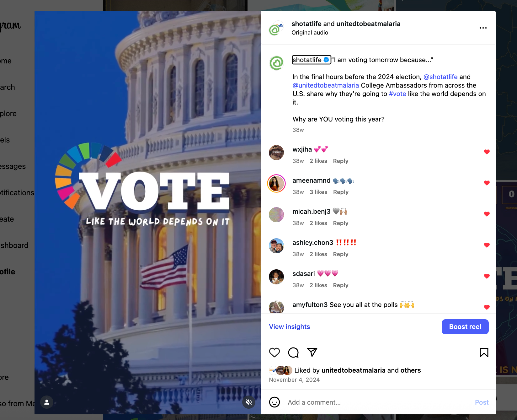Visit @unitedtobeatmalaria mention in caption
The height and width of the screenshot is (420, 517).
pos(326,85)
